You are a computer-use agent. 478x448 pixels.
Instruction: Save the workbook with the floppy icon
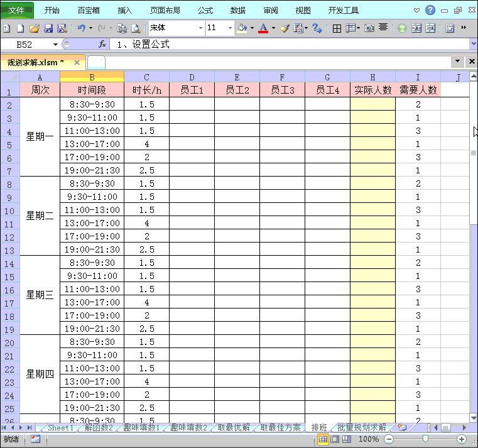pyautogui.click(x=48, y=28)
